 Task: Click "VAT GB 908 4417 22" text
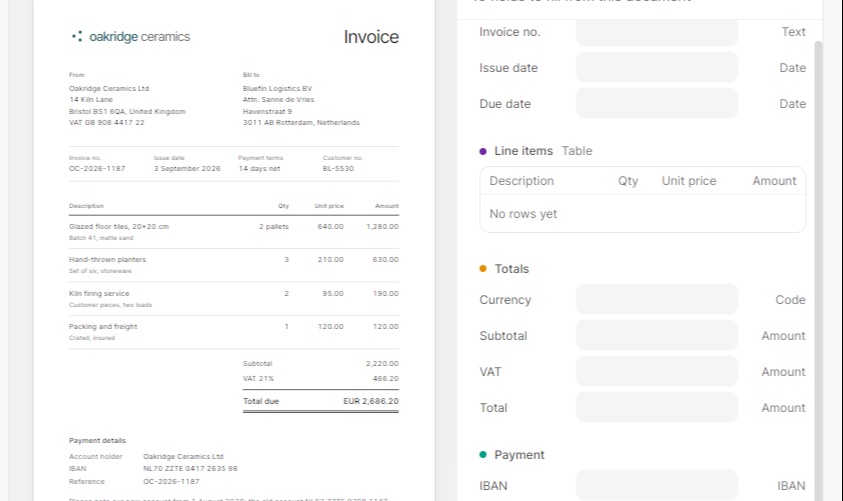(x=106, y=122)
